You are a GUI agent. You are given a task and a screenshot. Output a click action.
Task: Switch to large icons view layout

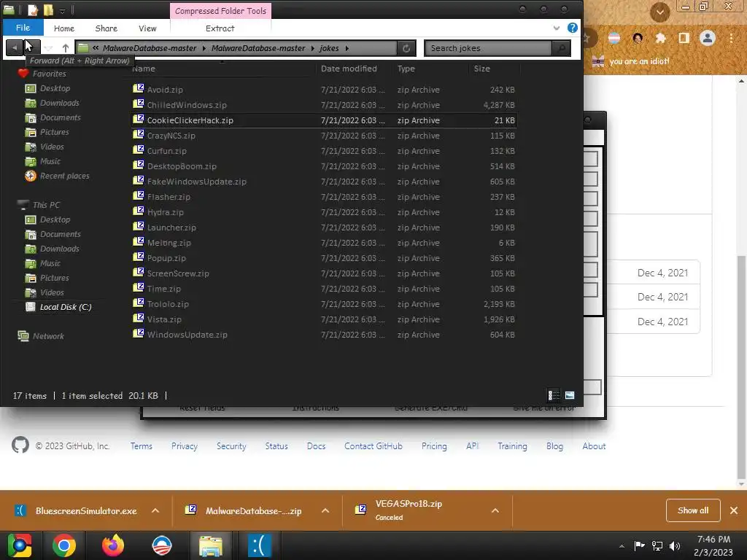(x=569, y=395)
